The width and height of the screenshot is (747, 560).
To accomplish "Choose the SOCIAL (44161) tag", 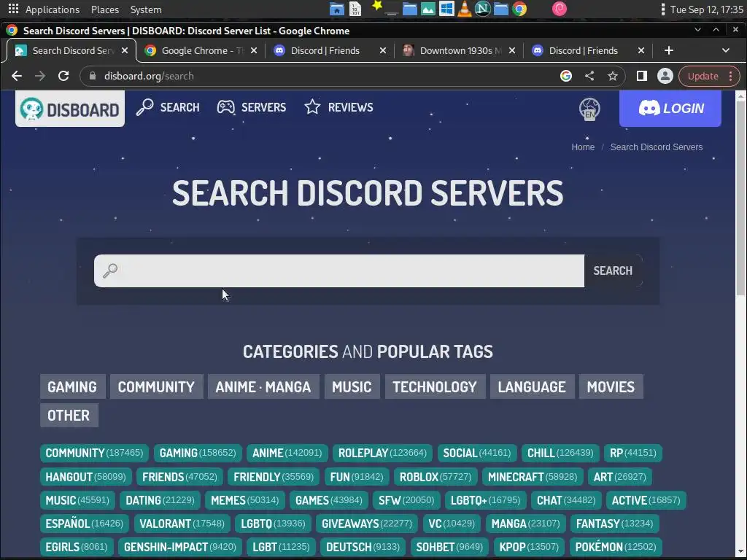I will 477,453.
